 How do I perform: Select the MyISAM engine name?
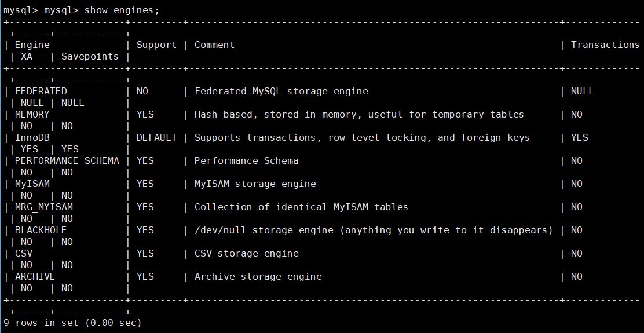[x=32, y=184]
